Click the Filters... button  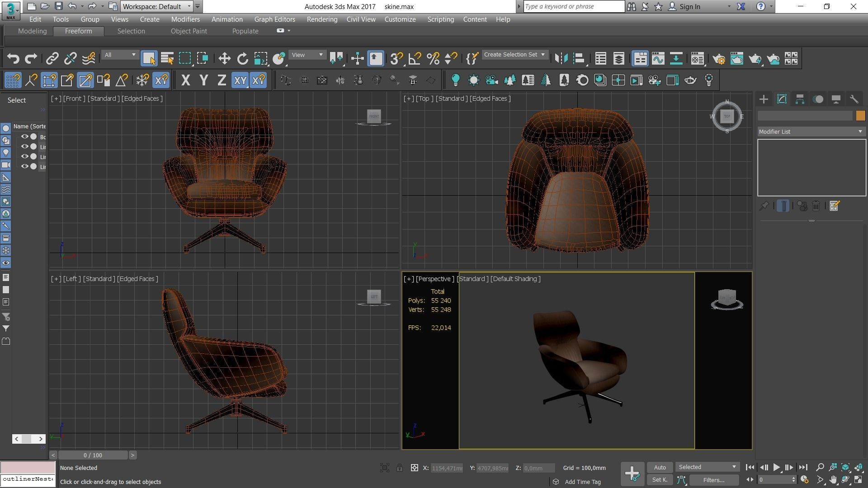(x=714, y=480)
